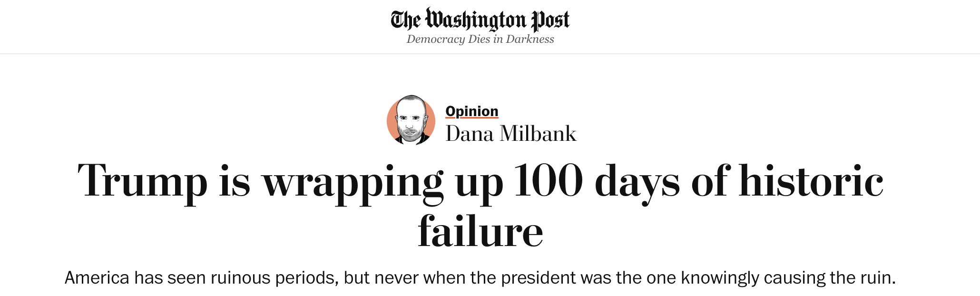Click Washington in the masthead logo

point(475,20)
